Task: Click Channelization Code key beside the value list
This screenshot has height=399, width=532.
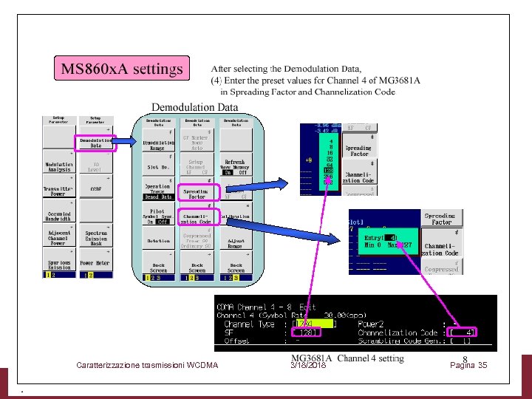Action: pyautogui.click(x=359, y=173)
